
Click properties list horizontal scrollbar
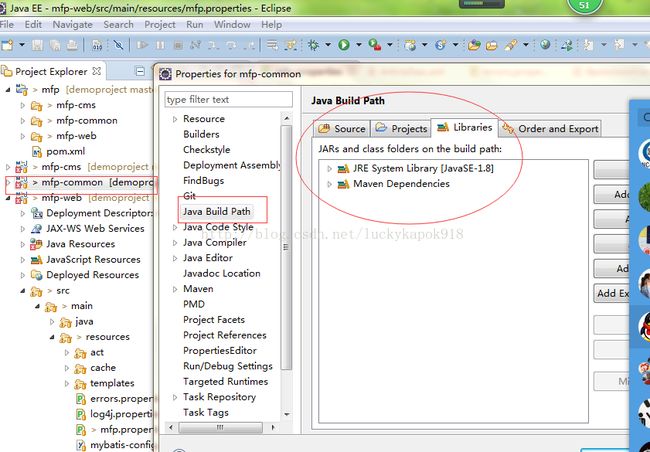click(x=221, y=427)
